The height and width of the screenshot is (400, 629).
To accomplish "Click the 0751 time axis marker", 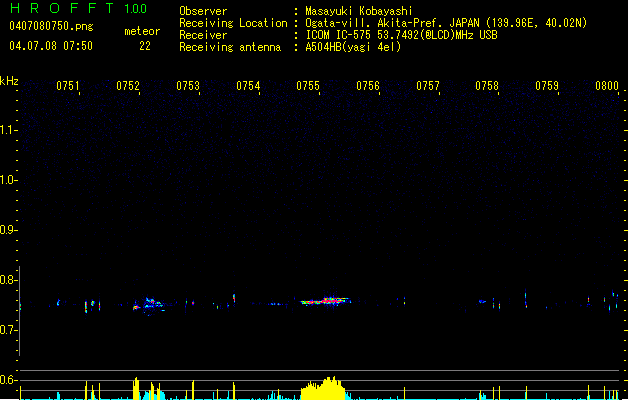I will pyautogui.click(x=67, y=86).
